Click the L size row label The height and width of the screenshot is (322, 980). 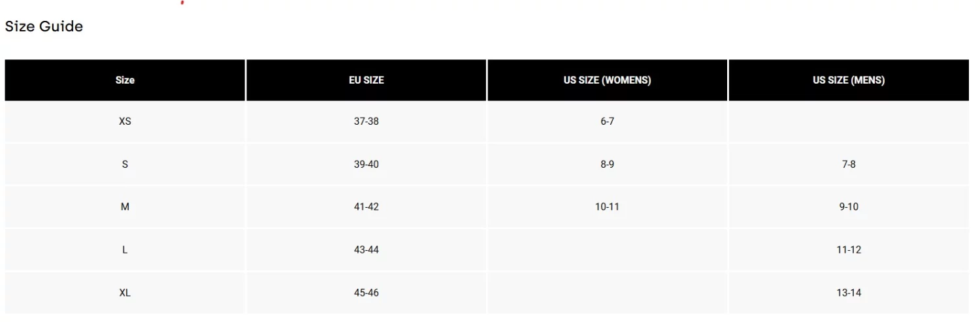125,250
